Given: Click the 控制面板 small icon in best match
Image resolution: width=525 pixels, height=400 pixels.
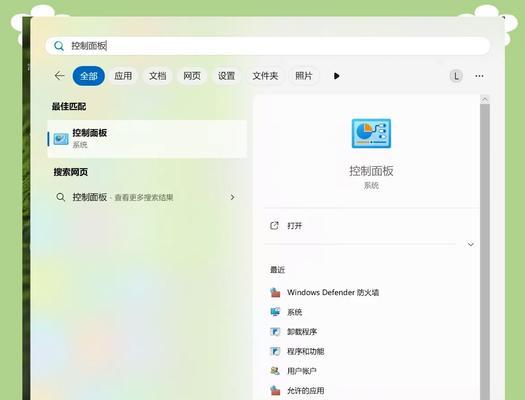Looking at the screenshot, I should (61, 139).
